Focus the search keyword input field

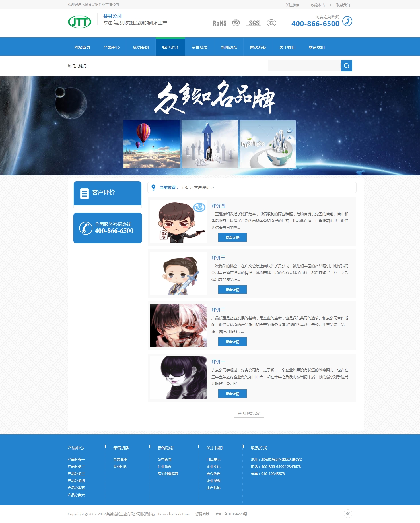coord(304,66)
